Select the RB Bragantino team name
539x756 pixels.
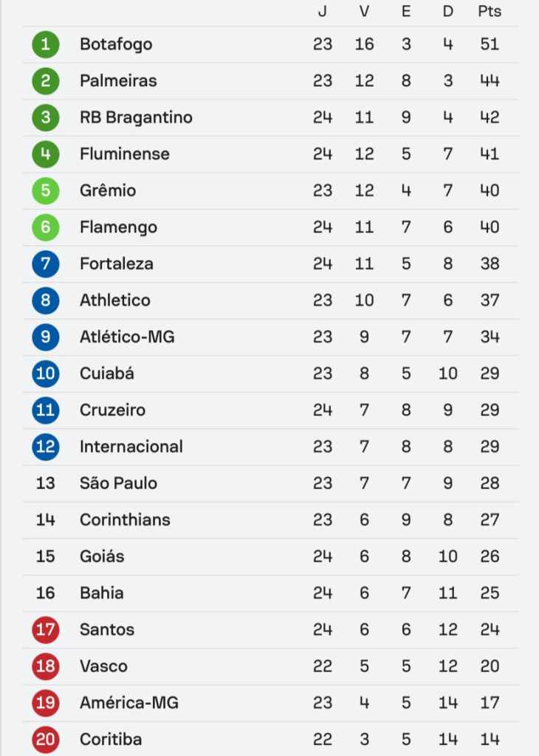tap(136, 117)
